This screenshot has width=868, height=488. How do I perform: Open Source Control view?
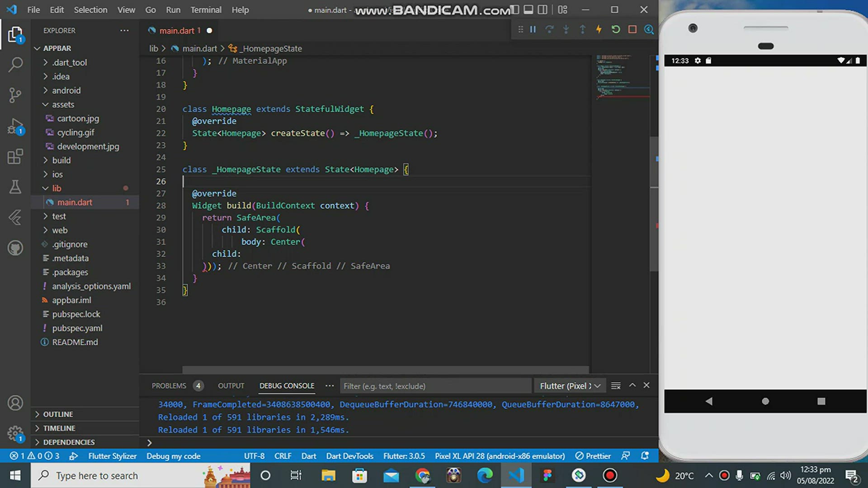15,95
